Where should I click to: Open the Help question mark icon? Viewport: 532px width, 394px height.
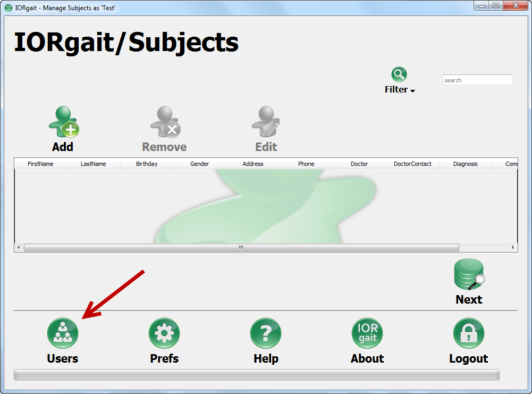pos(266,333)
